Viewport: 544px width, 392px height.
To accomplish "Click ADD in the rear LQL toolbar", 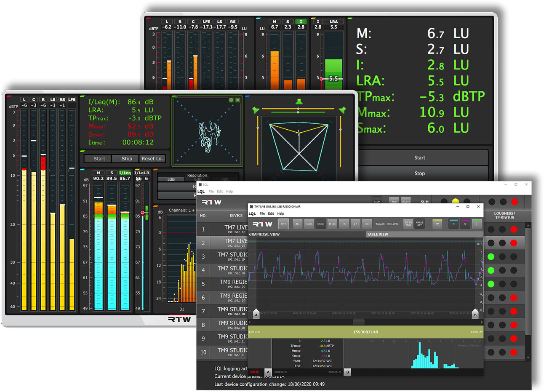I will [x=394, y=199].
